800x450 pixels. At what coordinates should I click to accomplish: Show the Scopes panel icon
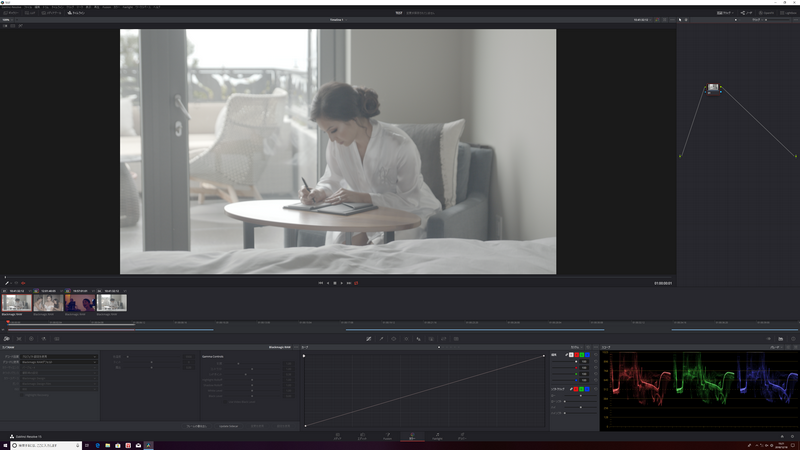click(x=781, y=339)
